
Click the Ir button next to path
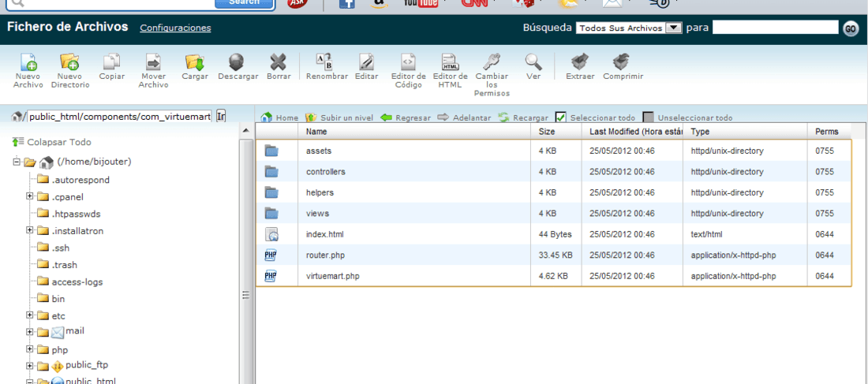point(221,116)
